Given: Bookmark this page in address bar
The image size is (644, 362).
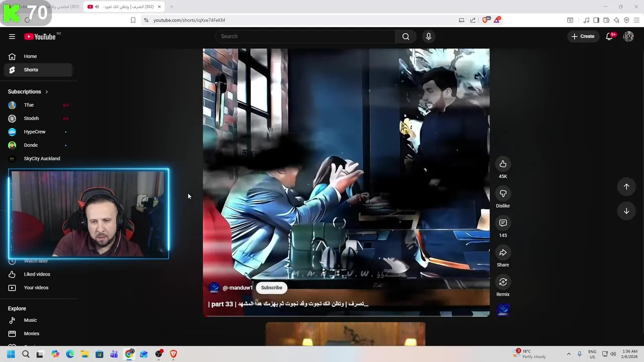Looking at the screenshot, I should click(x=133, y=20).
